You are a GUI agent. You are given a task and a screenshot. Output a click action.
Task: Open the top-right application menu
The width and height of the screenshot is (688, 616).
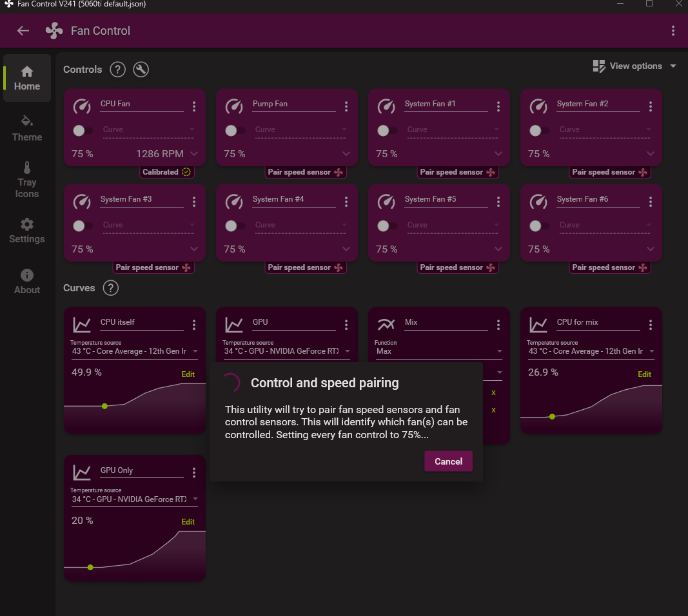click(673, 30)
